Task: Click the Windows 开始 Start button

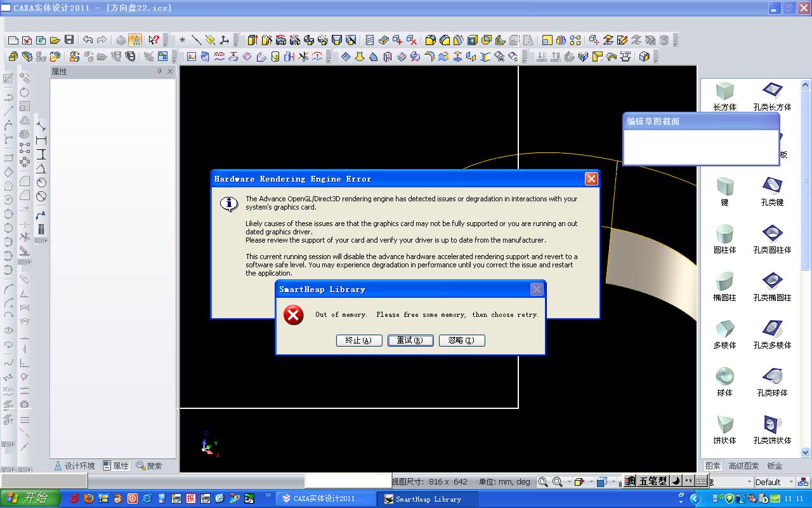Action: tap(30, 498)
